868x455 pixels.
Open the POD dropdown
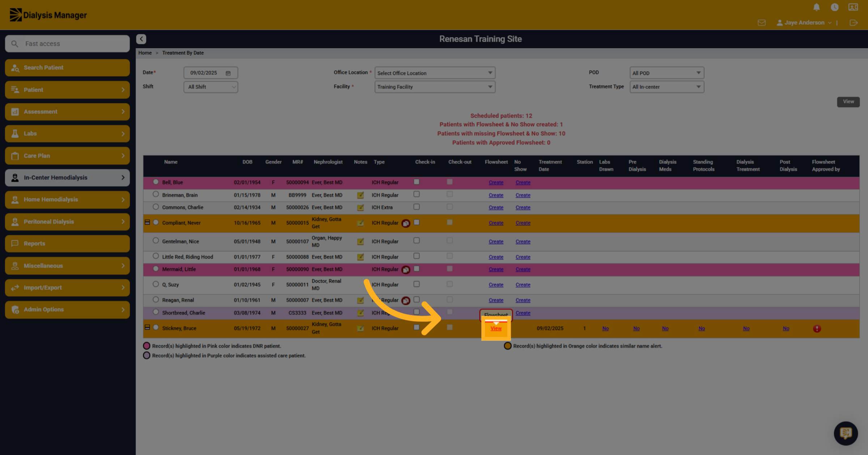tap(667, 73)
